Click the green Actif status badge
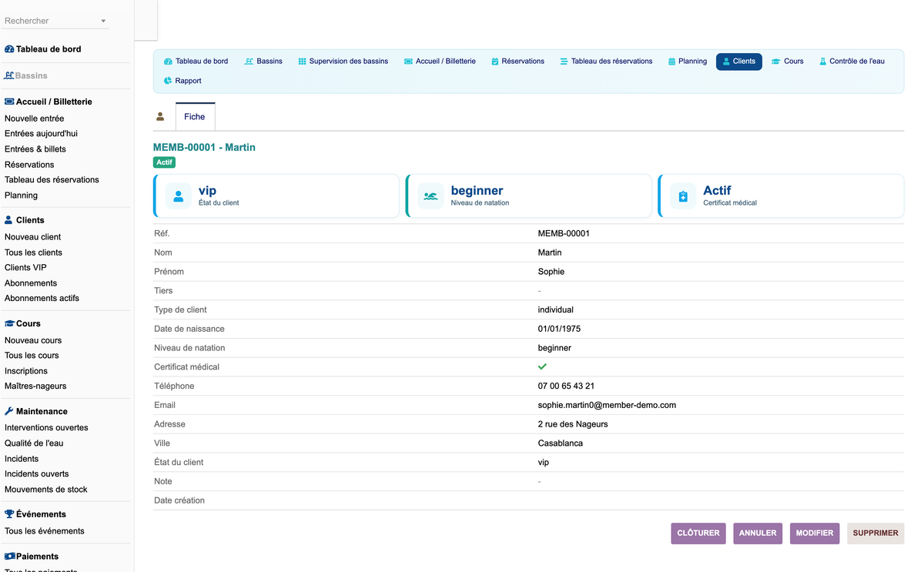Viewport: 924px width, 572px height. click(165, 162)
